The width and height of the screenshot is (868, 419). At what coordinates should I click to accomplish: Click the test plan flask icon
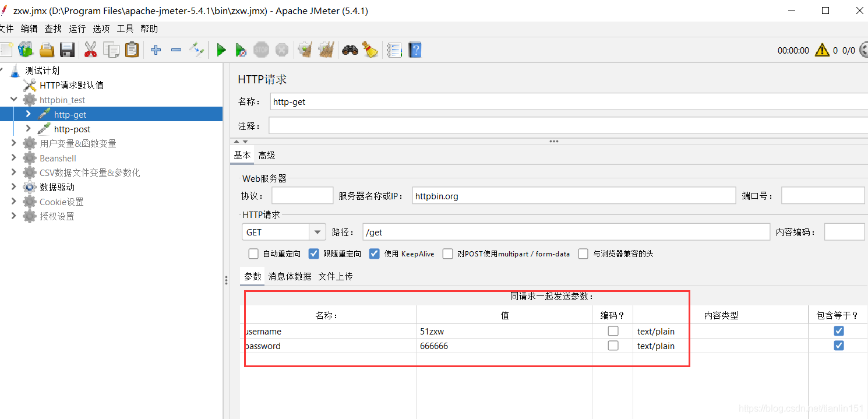point(15,71)
